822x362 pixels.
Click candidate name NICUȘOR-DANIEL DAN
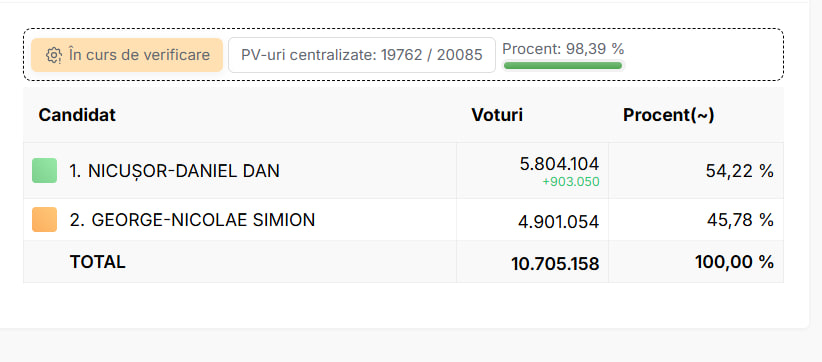(175, 171)
